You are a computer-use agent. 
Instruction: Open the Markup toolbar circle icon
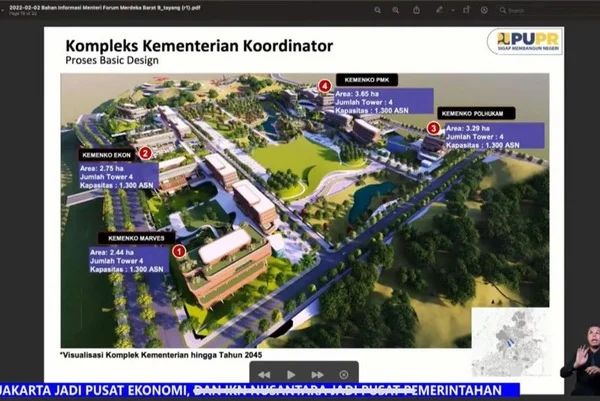pyautogui.click(x=484, y=10)
